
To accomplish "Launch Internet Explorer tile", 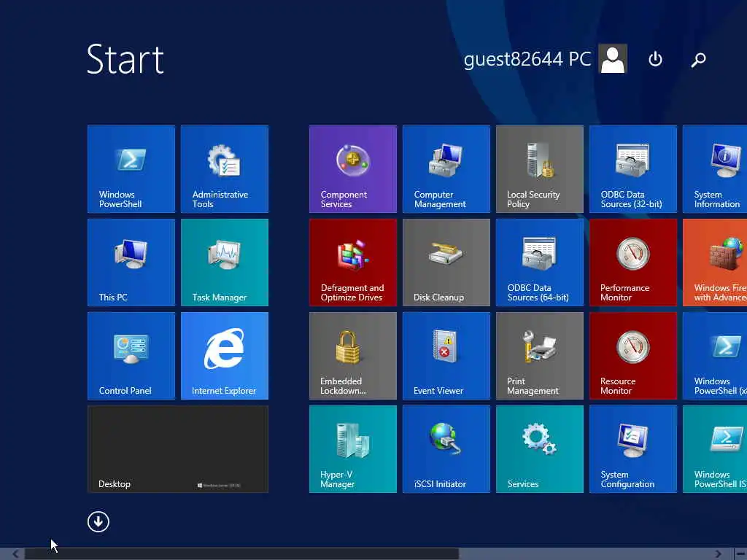I will click(225, 356).
